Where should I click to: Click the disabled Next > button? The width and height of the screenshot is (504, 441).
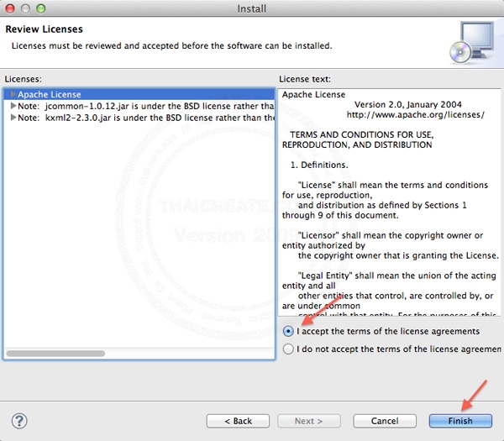pyautogui.click(x=308, y=421)
